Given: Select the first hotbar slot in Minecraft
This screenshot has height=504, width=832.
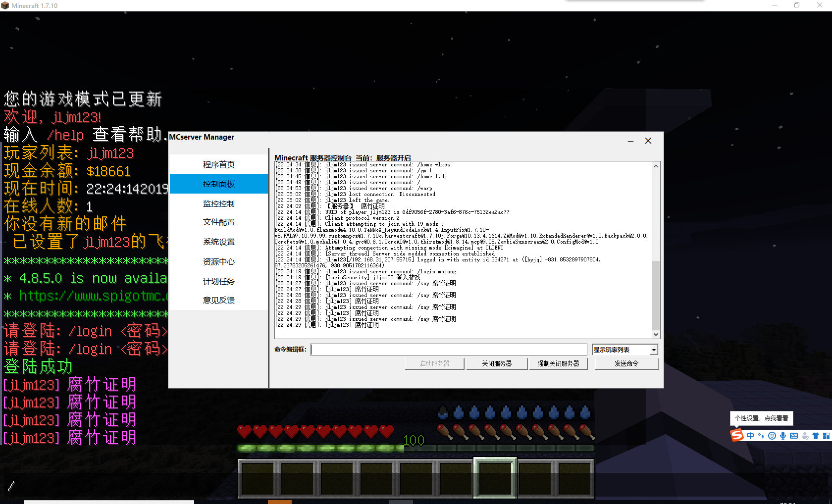Looking at the screenshot, I should point(258,478).
